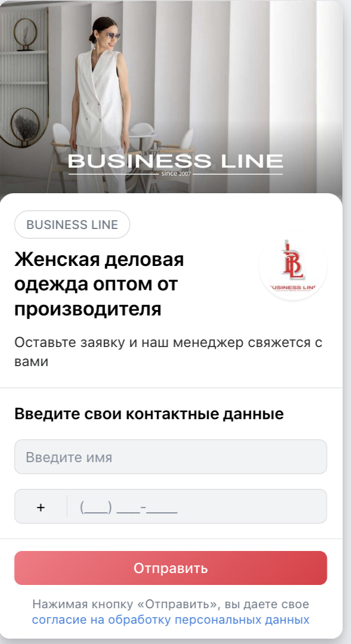The height and width of the screenshot is (644, 351).
Task: Focus the "Введите имя" name field
Action: (171, 457)
